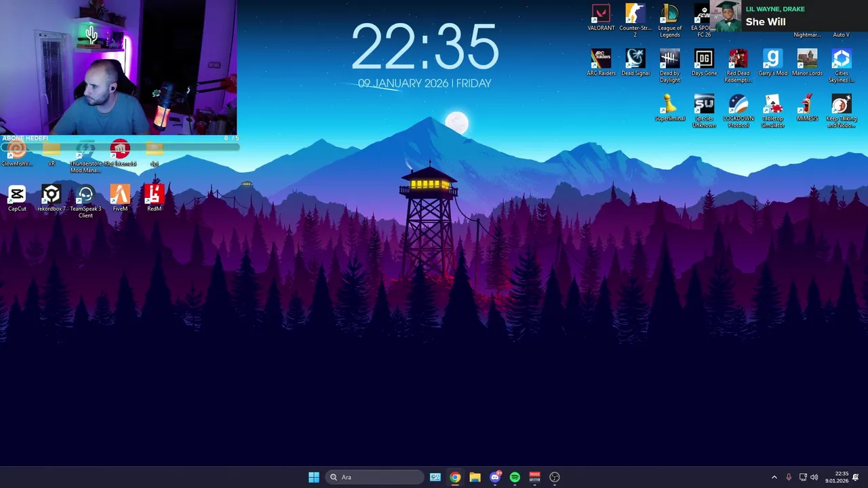
Task: Open Discord from the taskbar
Action: (495, 477)
